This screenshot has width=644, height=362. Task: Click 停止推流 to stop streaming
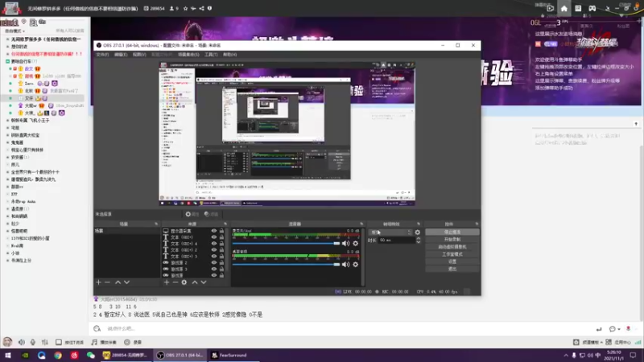coord(452,232)
